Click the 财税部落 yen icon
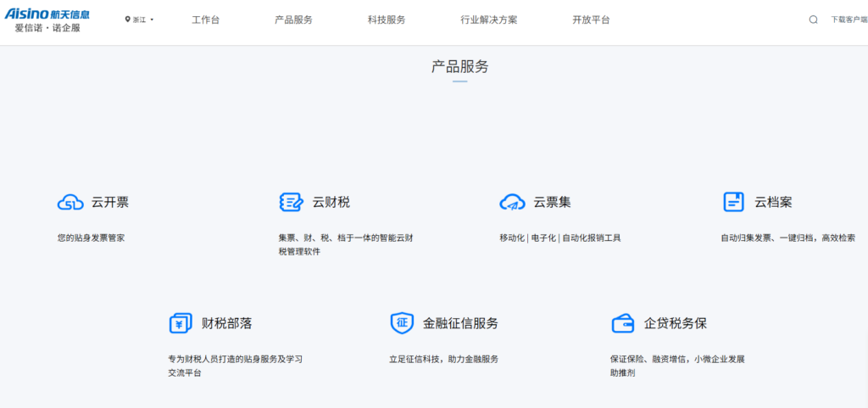Viewport: 868px width, 408px height. point(180,323)
